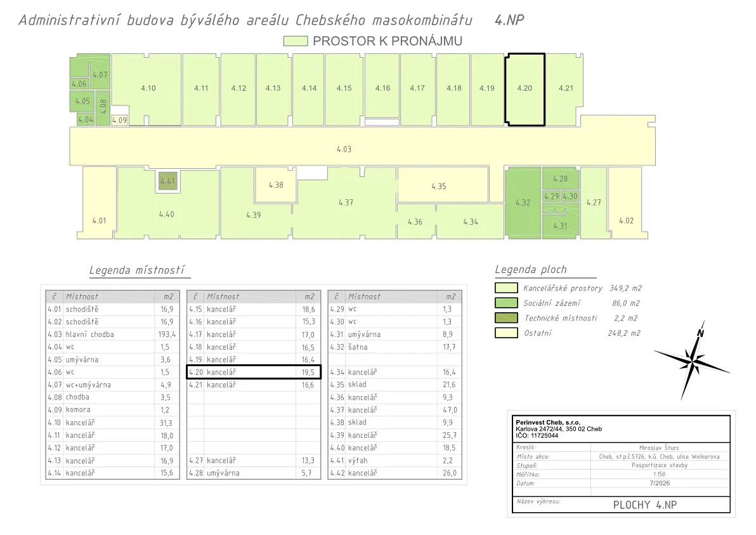This screenshot has height=535, width=756.
Task: Select the 'Perinvest Cheb, s.r.o.' company name
Action: tap(548, 423)
